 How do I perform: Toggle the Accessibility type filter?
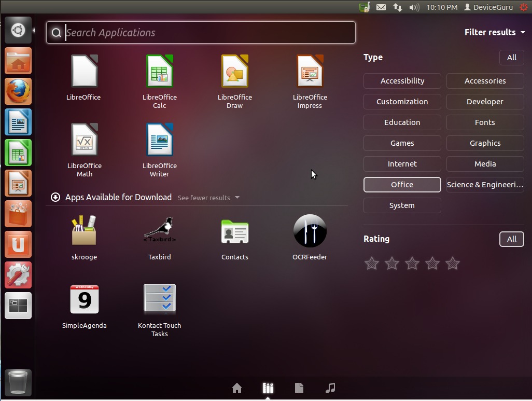click(402, 81)
